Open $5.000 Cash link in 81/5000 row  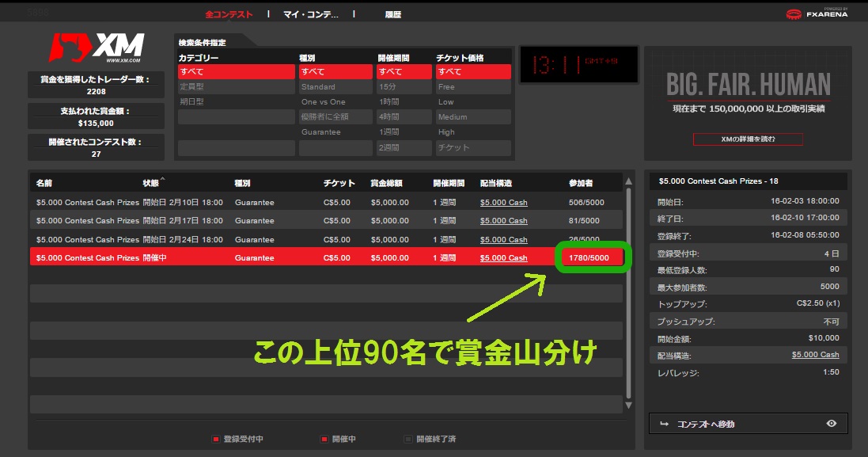504,220
